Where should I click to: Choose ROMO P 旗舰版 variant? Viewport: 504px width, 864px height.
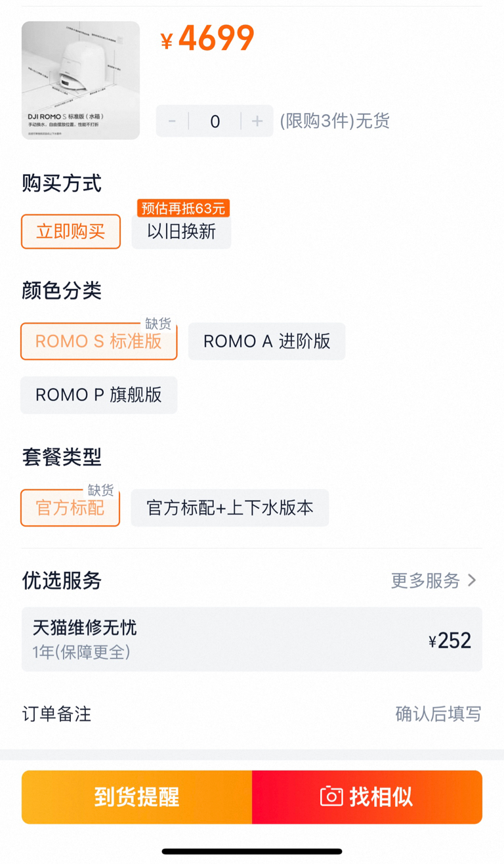click(99, 395)
